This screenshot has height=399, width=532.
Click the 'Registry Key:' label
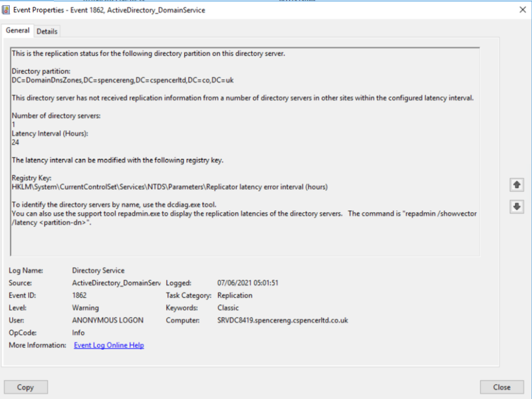pos(32,178)
